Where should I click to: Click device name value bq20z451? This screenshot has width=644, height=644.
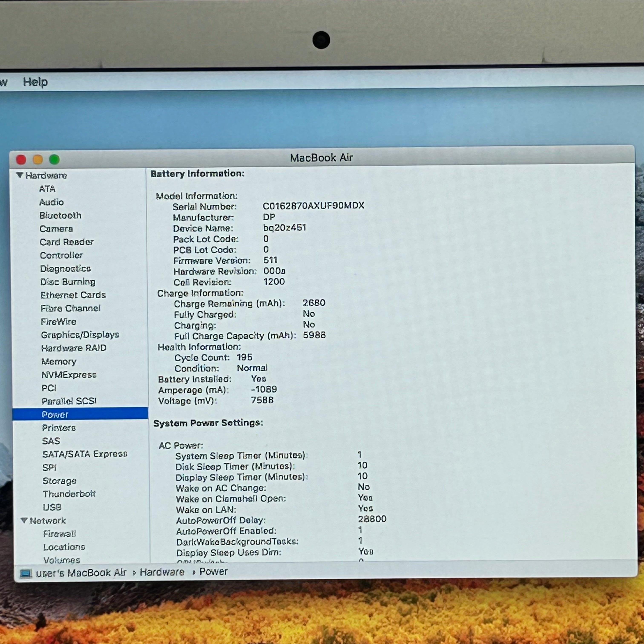click(x=284, y=228)
